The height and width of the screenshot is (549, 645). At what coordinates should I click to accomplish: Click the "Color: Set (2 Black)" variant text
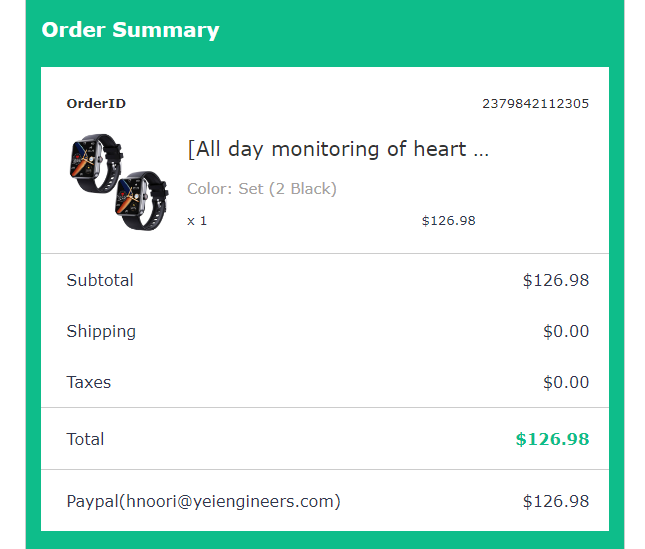pos(262,189)
